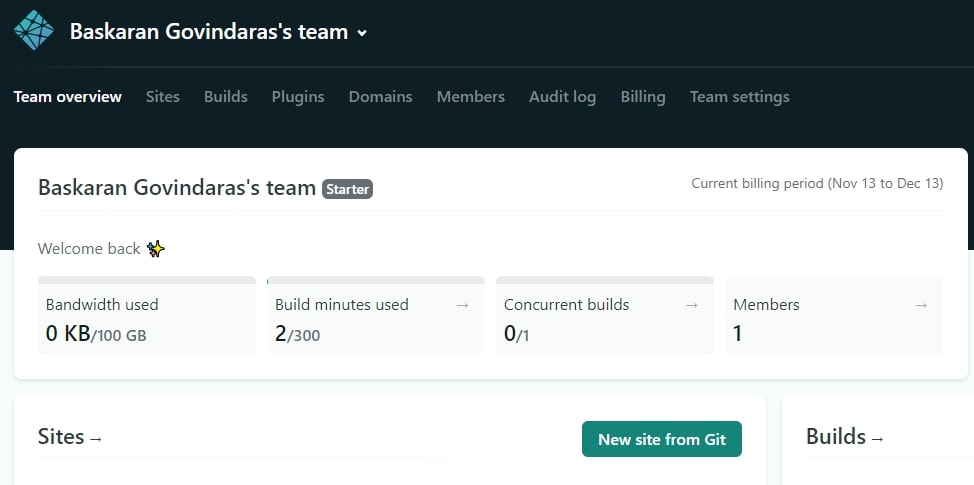
Task: Open the Domains tab
Action: [380, 97]
